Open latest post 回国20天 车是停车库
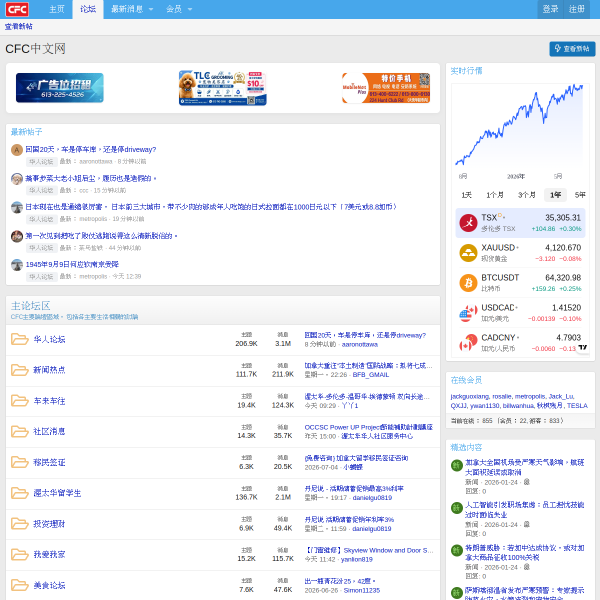600x600 pixels. (x=91, y=149)
